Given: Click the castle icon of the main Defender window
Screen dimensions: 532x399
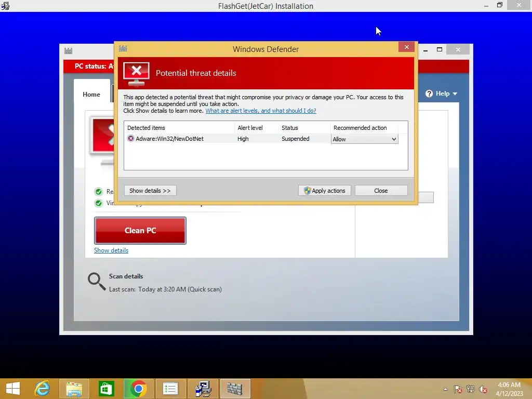Looking at the screenshot, I should pos(68,51).
